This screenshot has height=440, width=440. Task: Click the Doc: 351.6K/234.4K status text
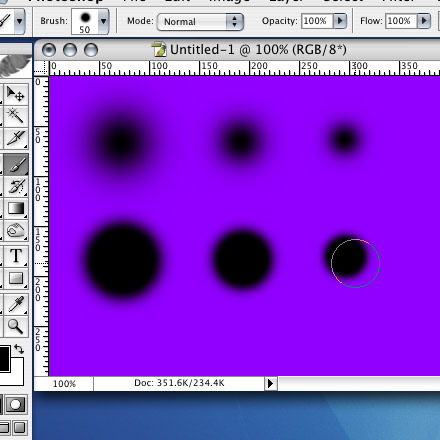pos(179,383)
